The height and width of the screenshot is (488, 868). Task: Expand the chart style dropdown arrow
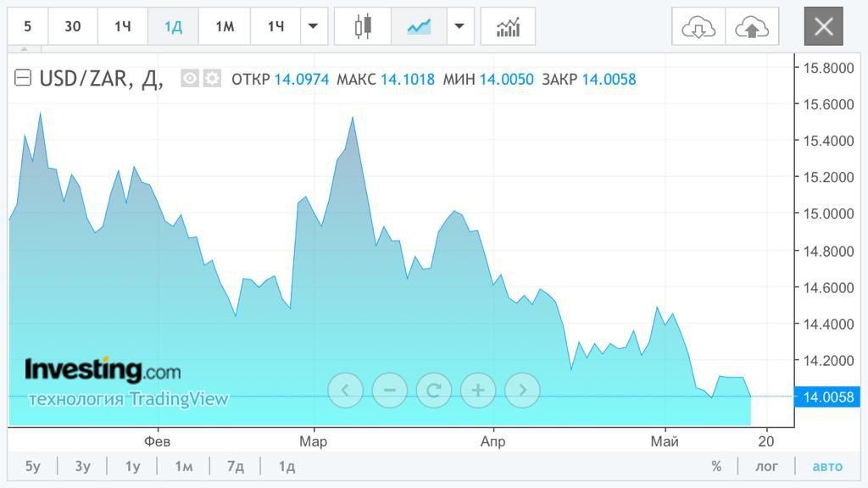459,26
